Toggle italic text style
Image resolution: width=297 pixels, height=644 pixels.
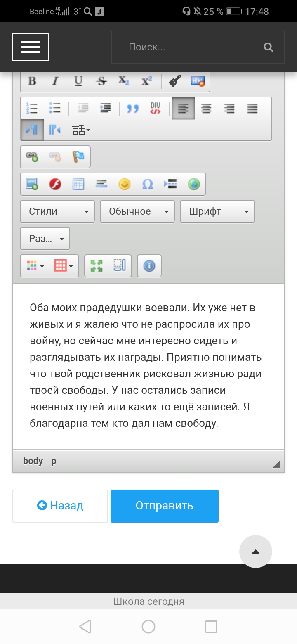(x=55, y=81)
